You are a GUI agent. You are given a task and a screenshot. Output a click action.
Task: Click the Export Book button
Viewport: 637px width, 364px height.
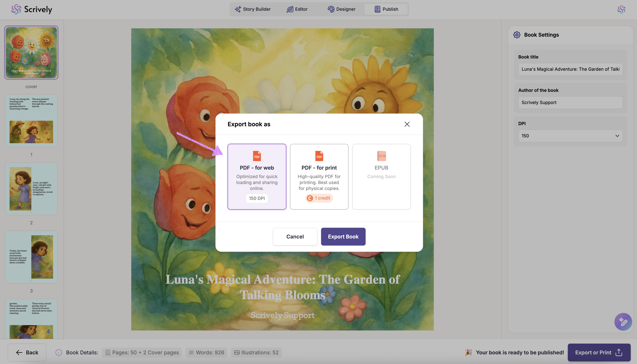[343, 236]
